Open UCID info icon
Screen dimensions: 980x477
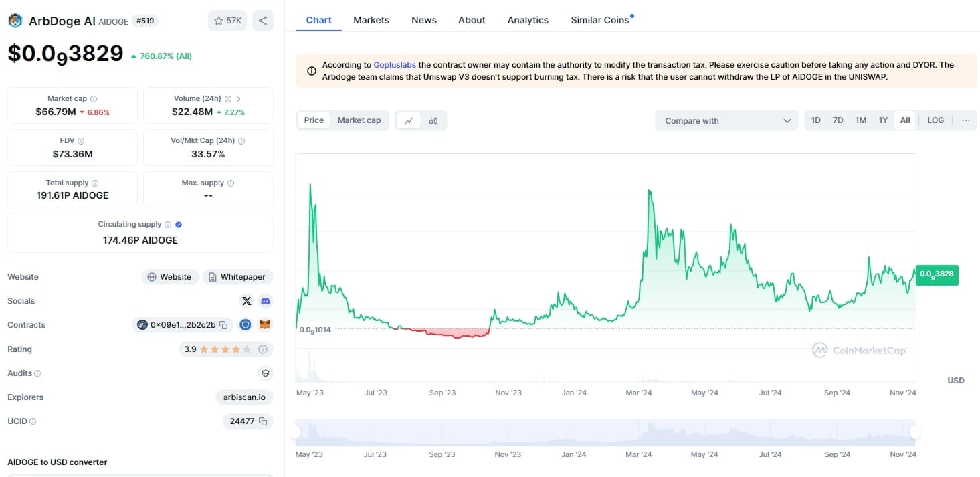click(33, 421)
